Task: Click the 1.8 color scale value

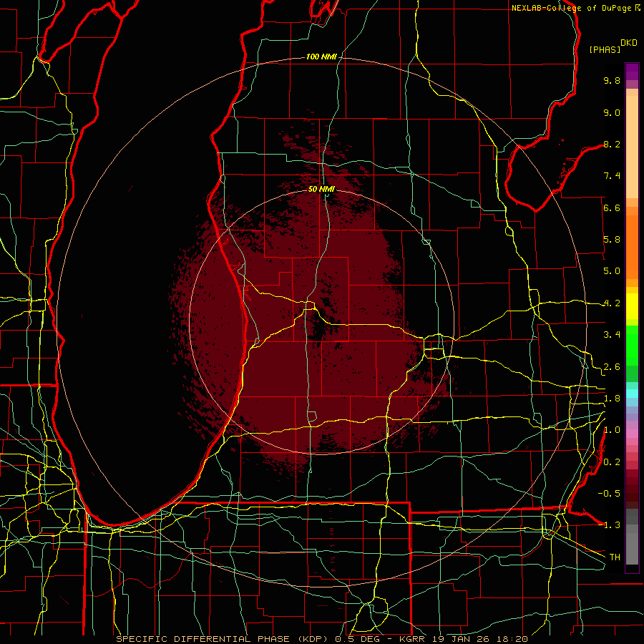Action: click(612, 399)
